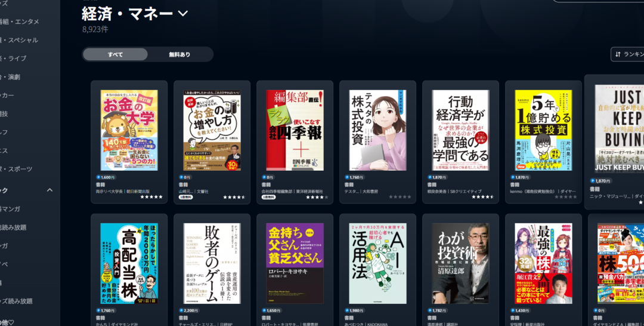The width and height of the screenshot is (644, 326).
Task: Open the 5年で1億貯める株式投資 cover
Action: point(543,130)
